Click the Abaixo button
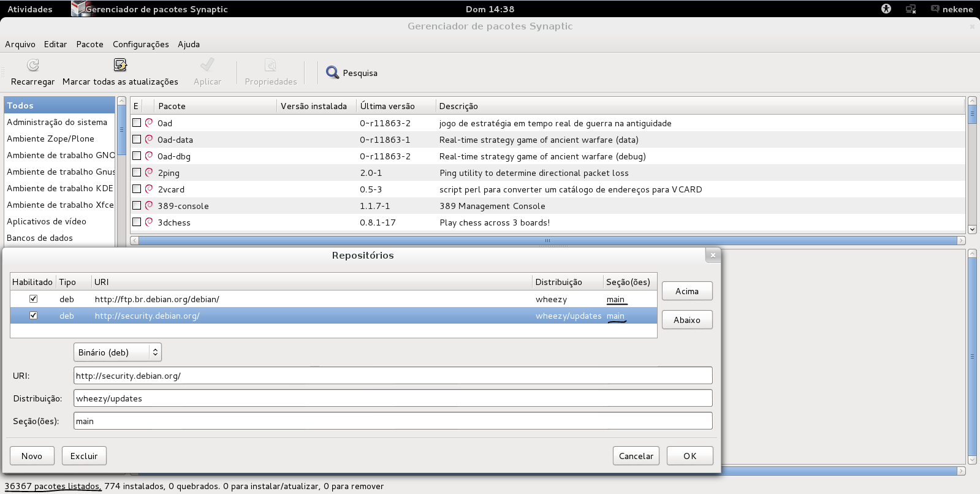980x494 pixels. click(x=687, y=320)
